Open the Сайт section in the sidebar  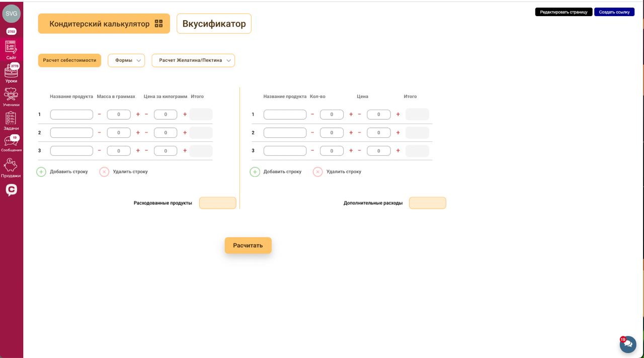pos(11,50)
